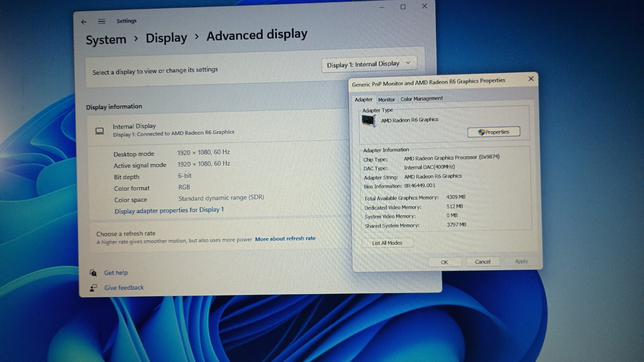Click the Desktop mode 1920 × 1080, 60 Hz value
Screen dimensions: 644x362
[204, 152]
